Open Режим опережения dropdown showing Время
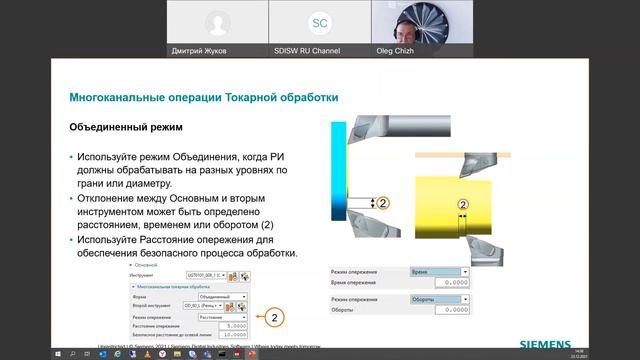 439,272
